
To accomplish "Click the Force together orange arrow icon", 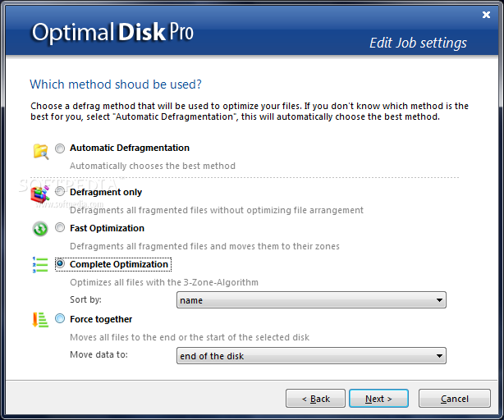I will coord(40,320).
